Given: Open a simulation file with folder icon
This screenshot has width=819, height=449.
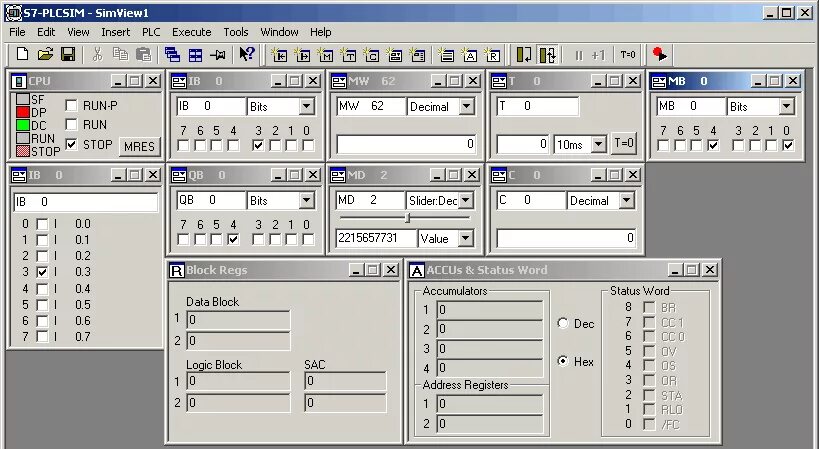Looking at the screenshot, I should click(x=45, y=54).
